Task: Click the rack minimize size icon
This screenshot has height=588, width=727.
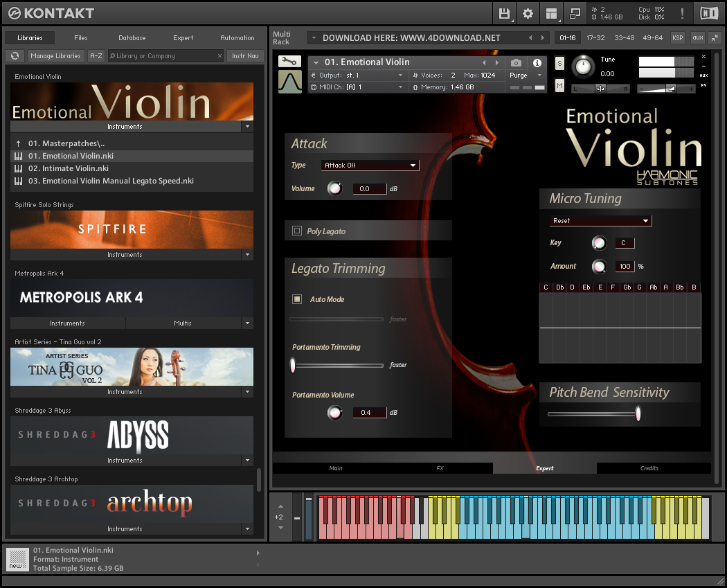Action: (x=715, y=37)
